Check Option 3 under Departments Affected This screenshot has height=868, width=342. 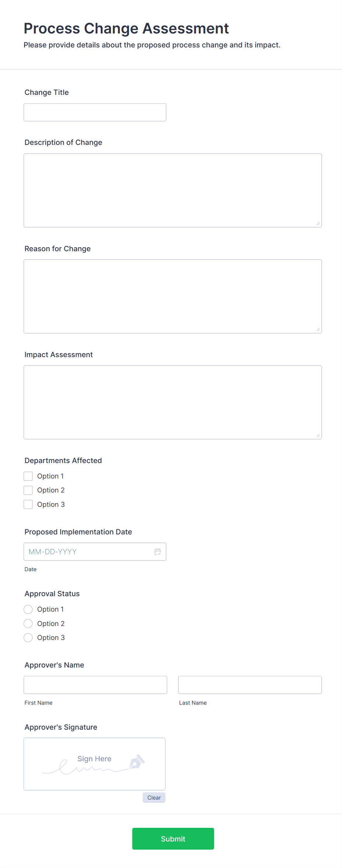point(28,504)
